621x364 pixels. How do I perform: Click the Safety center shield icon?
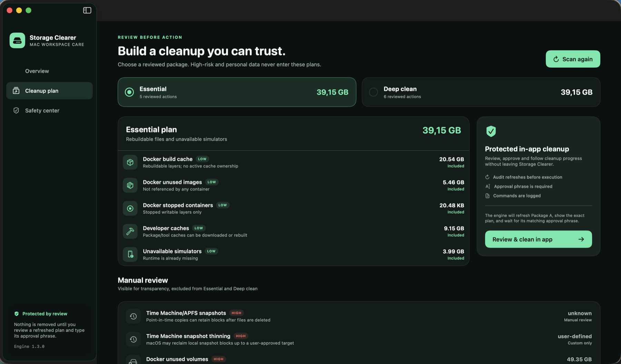(16, 110)
